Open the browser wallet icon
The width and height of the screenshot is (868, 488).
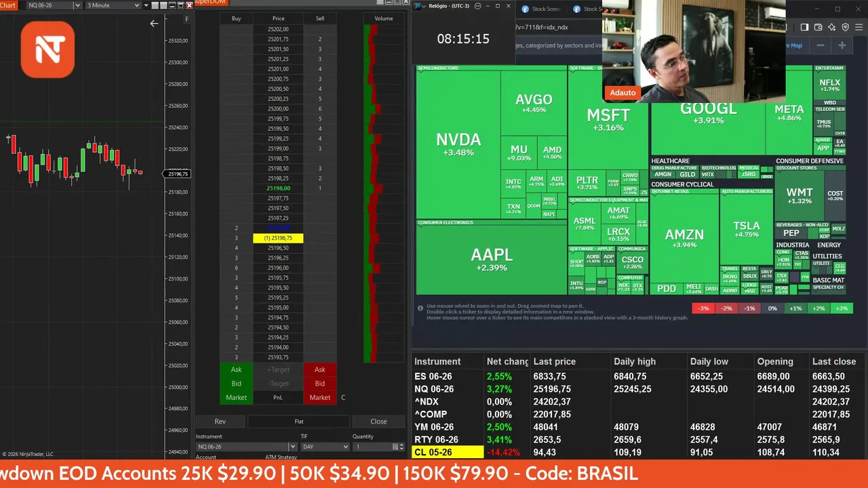coord(818,27)
